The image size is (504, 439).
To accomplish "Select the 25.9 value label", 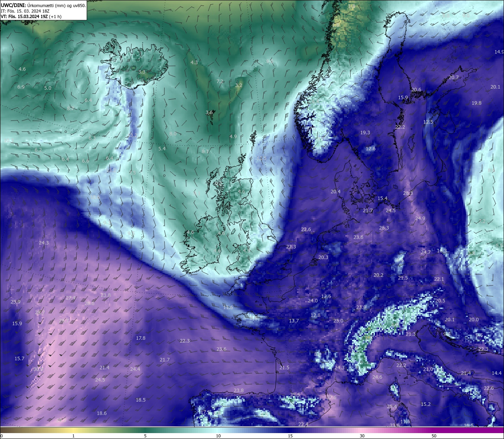I will coord(15,302).
